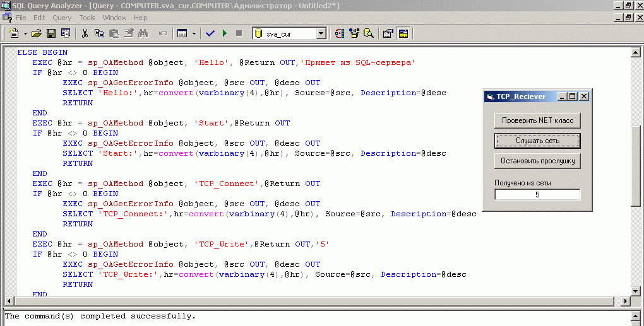Open the Window menu
Viewport: 644px width, 326px height.
[x=114, y=18]
